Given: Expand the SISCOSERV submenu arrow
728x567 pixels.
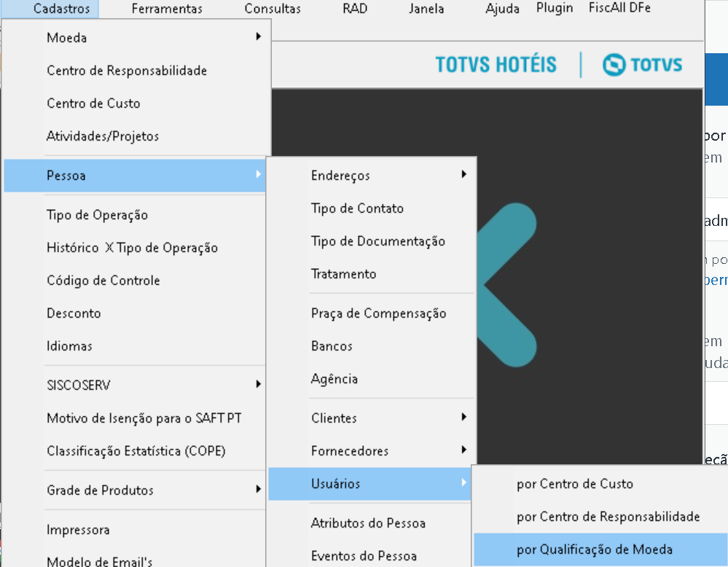Looking at the screenshot, I should coord(259,384).
